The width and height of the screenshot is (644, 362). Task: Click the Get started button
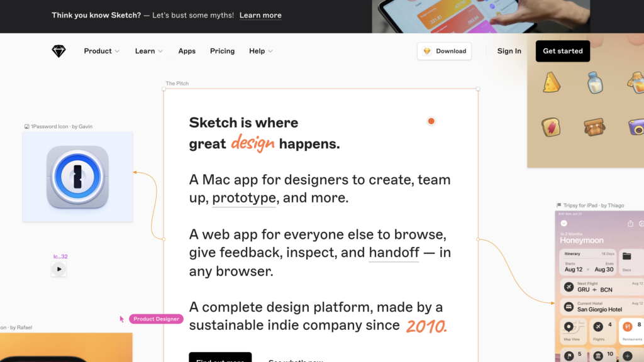563,51
